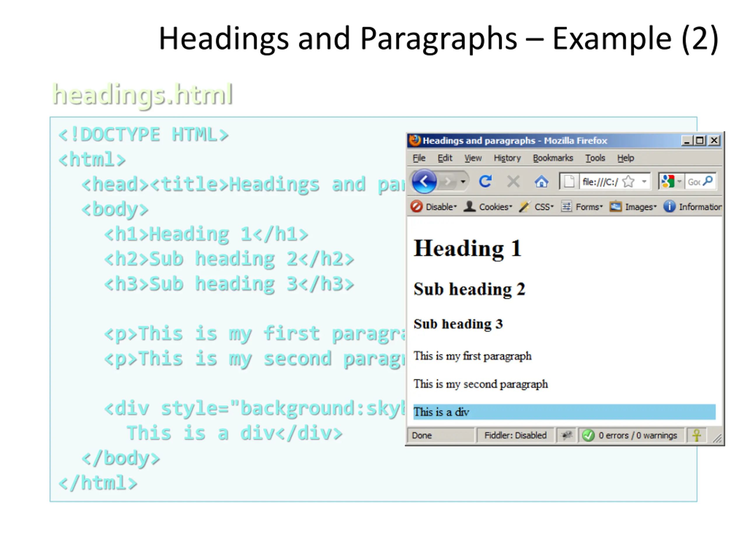Click Fiddler: Disabled status bar entry
The height and width of the screenshot is (560, 747).
coord(515,435)
